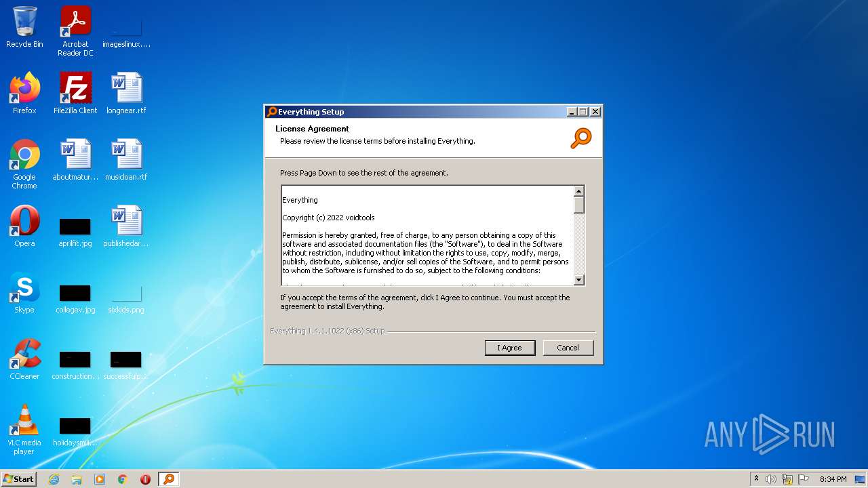Select the FileZilla Client shortcut
Image resolution: width=868 pixels, height=488 pixels.
75,94
